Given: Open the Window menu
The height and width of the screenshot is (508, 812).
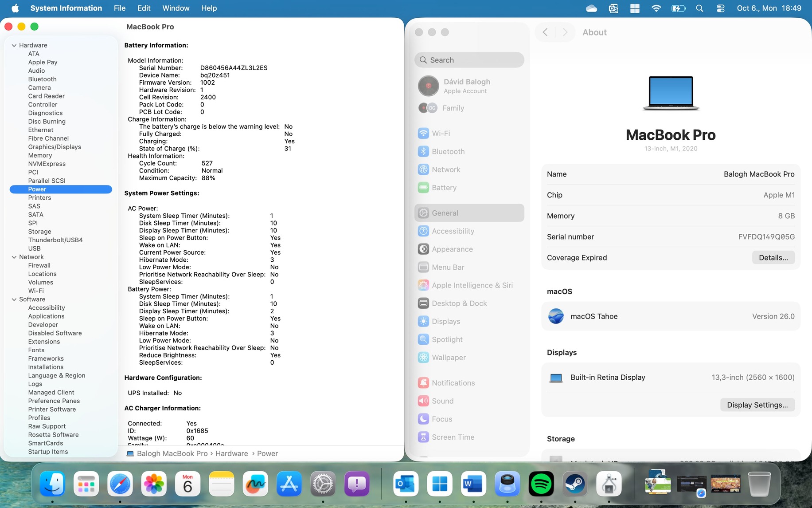Looking at the screenshot, I should pos(176,8).
